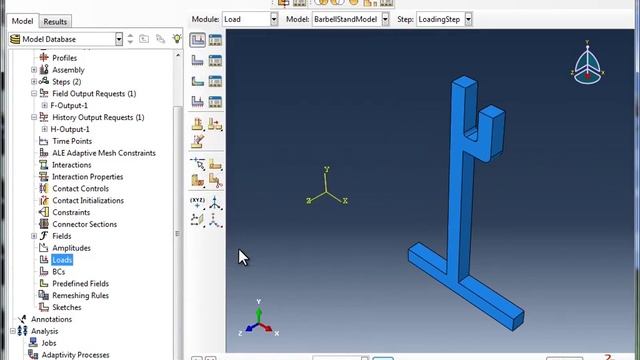Select Time Points tree item
Viewport: 640px width, 360px height.
[x=72, y=141]
